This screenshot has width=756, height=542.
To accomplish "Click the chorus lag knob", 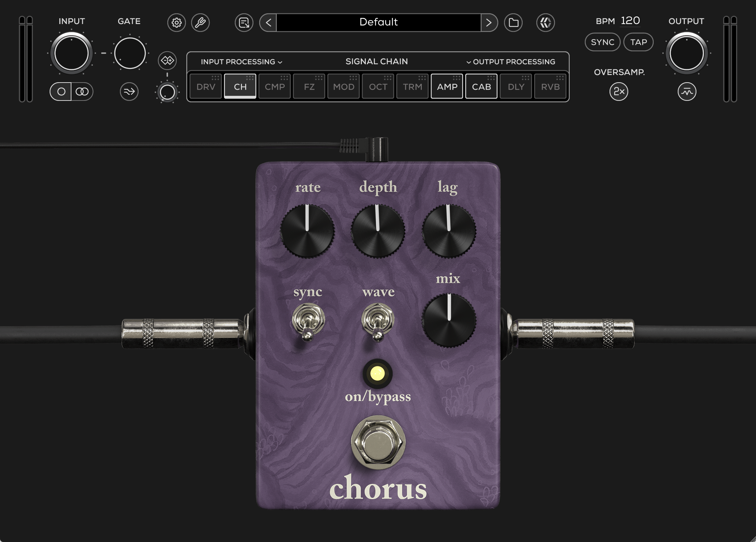I will pyautogui.click(x=449, y=231).
